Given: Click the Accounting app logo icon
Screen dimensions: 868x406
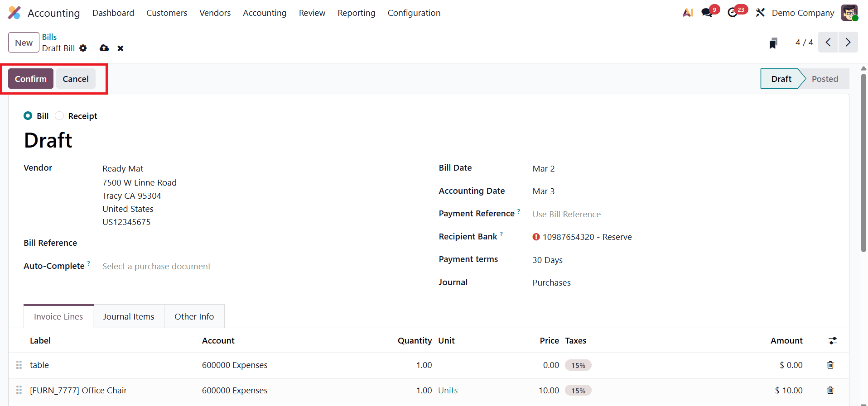Looking at the screenshot, I should pyautogui.click(x=14, y=13).
